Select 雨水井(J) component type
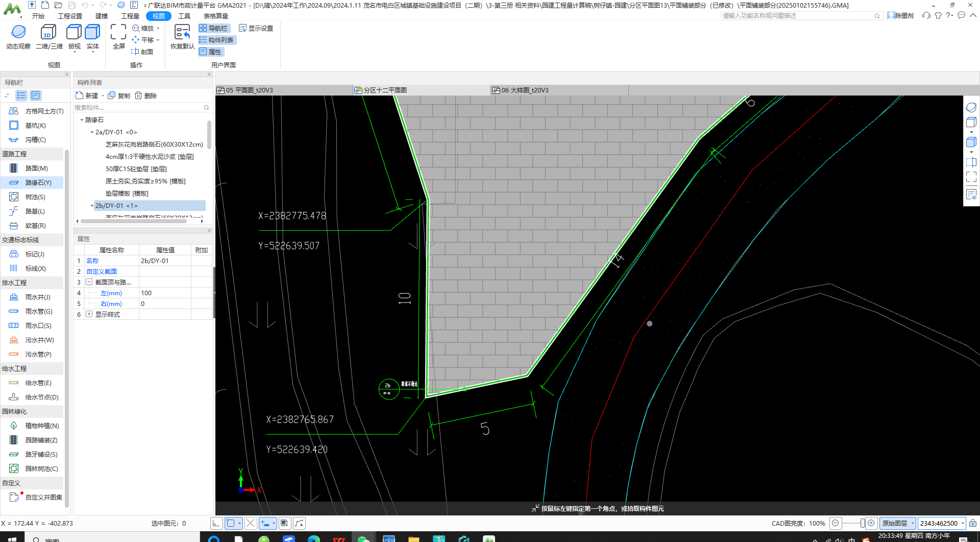 coord(31,297)
